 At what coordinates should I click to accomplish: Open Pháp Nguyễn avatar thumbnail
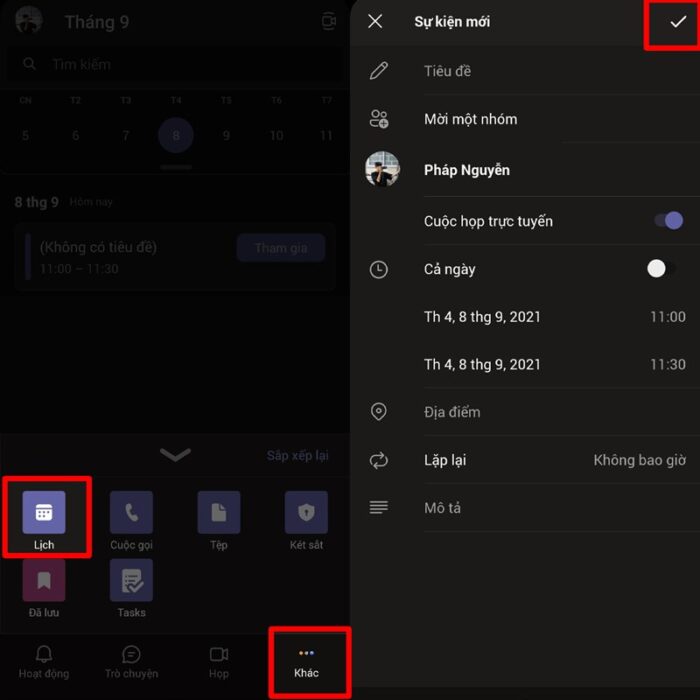[x=383, y=169]
